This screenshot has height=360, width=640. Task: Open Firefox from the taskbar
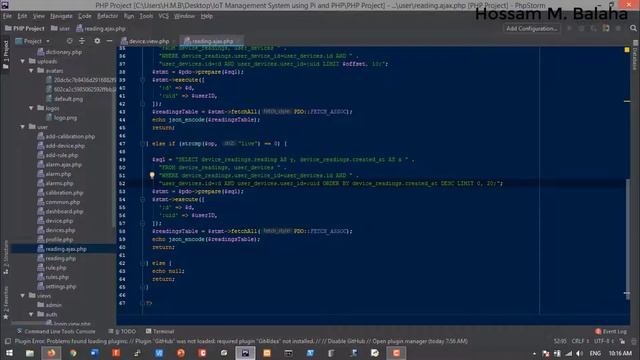pyautogui.click(x=51, y=353)
